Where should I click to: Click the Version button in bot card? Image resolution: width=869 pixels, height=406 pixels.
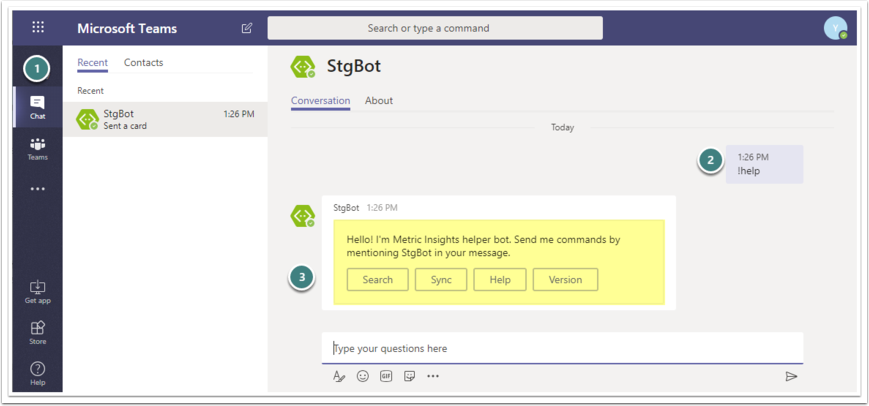point(565,280)
